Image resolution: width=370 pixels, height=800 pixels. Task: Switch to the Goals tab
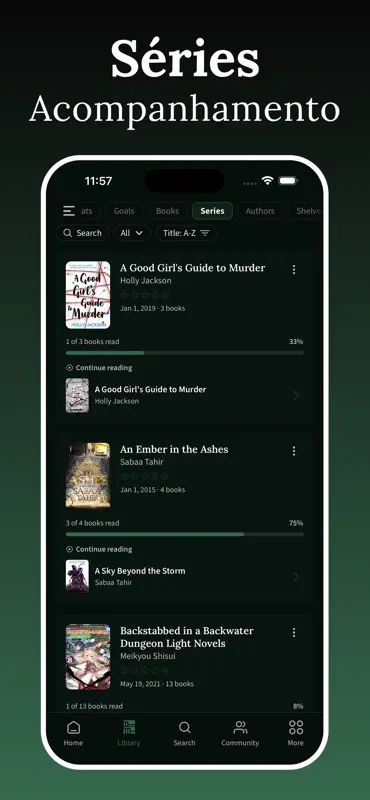[x=124, y=211]
